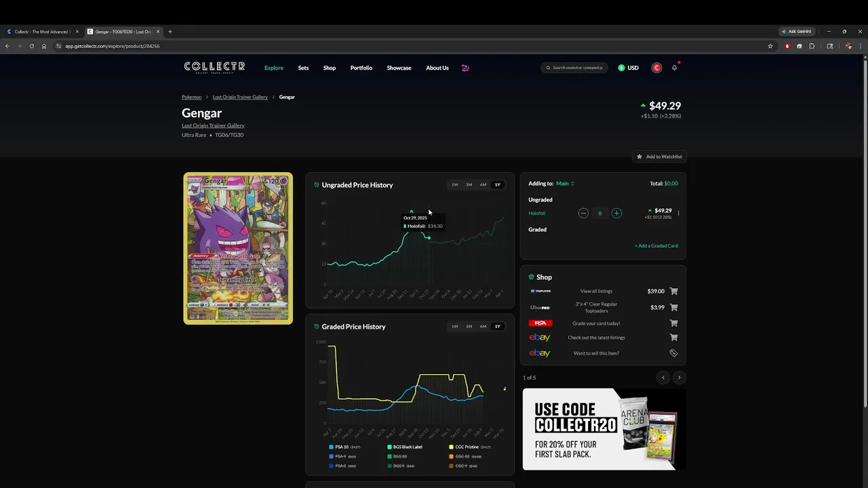Screen dimensions: 868x488
Task: Click Add to Watchlist button
Action: click(x=659, y=157)
